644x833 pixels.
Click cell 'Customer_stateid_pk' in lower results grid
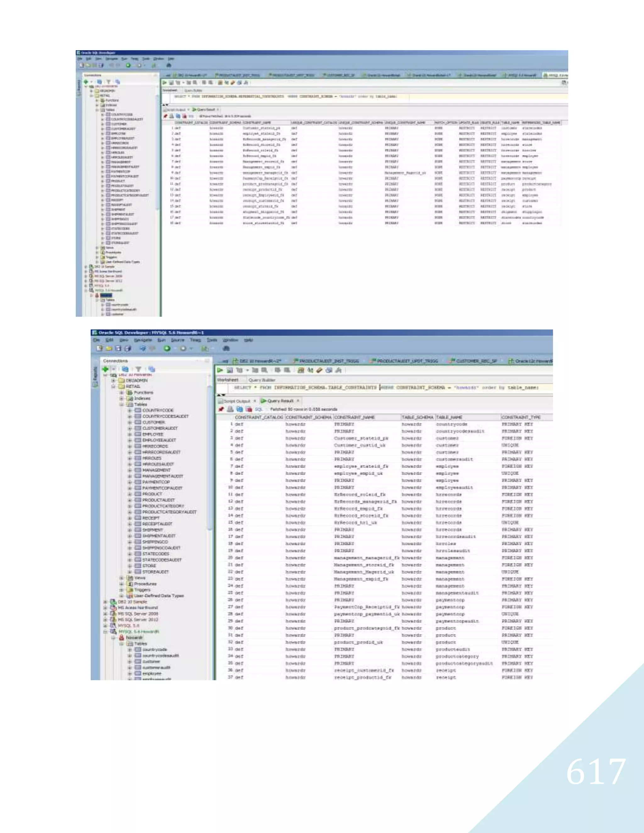(x=361, y=438)
